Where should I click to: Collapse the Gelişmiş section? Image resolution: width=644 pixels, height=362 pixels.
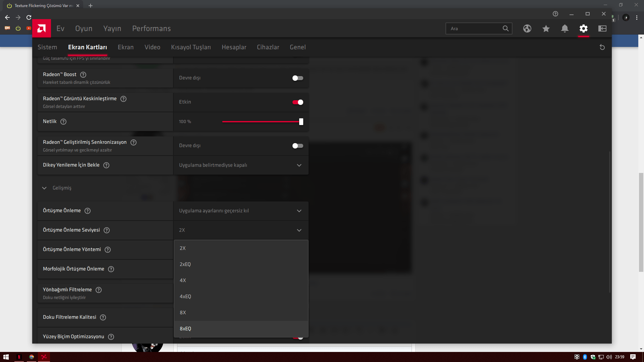(x=44, y=188)
